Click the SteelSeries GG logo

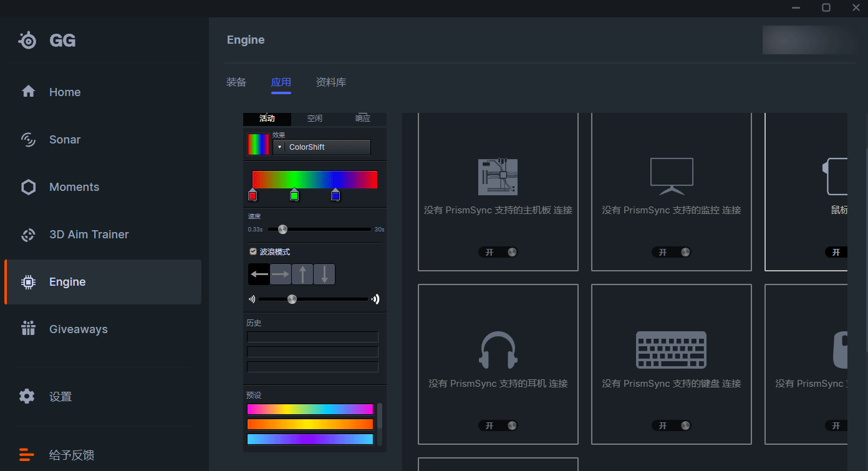click(x=47, y=41)
